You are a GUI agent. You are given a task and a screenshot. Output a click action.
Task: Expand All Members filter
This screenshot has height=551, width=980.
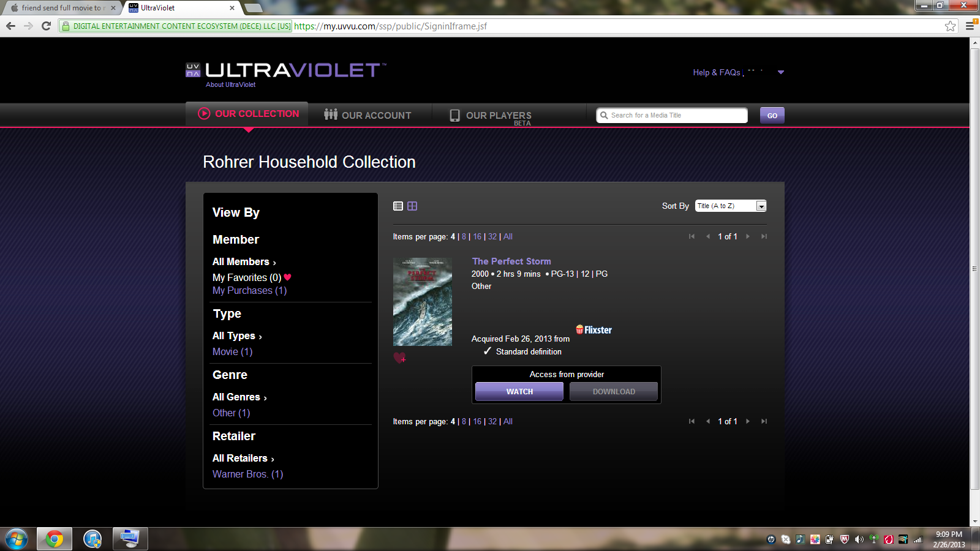point(244,262)
